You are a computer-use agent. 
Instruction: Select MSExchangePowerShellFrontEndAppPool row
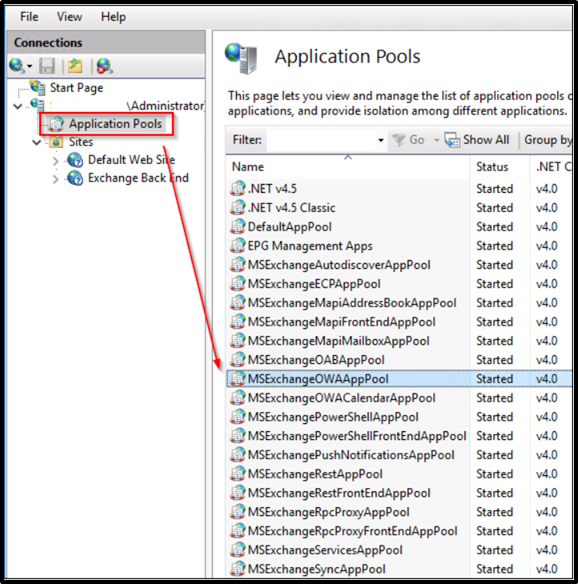399,436
